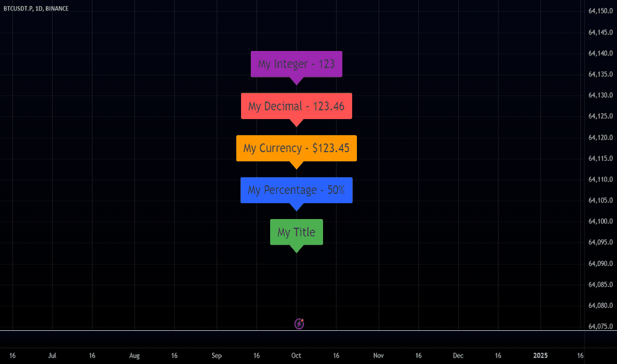Click the 64,100.0 price axis label
The height and width of the screenshot is (364, 617).
(600, 221)
